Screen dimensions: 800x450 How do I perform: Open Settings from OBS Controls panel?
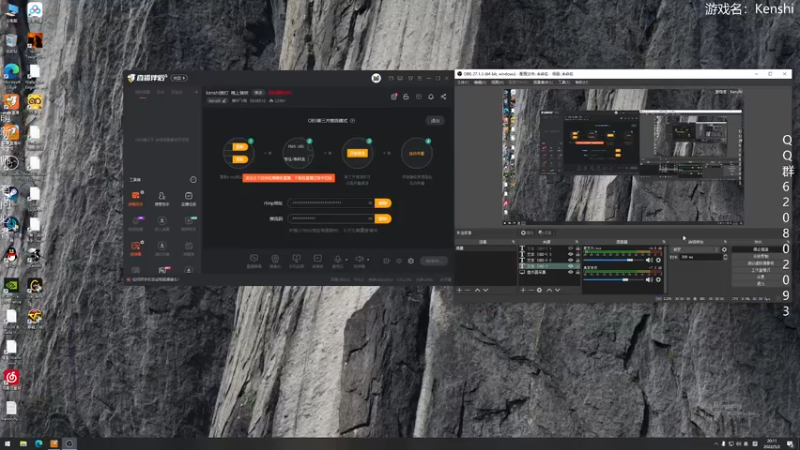coord(760,277)
